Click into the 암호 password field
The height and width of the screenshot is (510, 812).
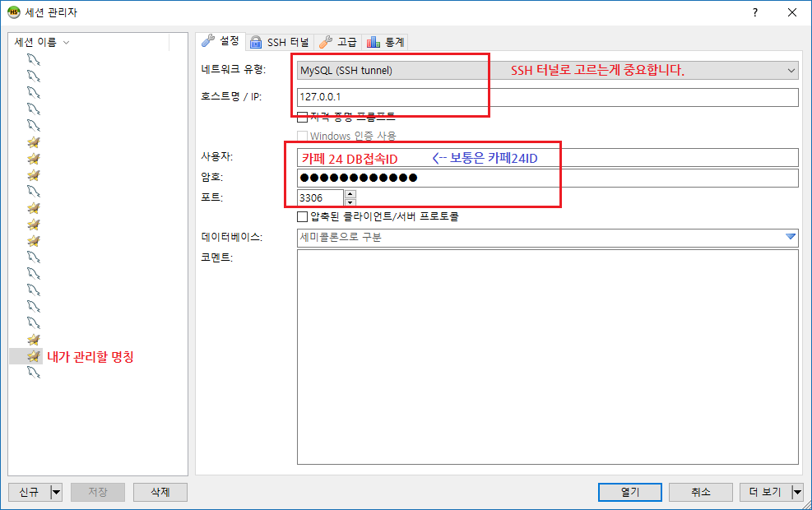[x=547, y=178]
